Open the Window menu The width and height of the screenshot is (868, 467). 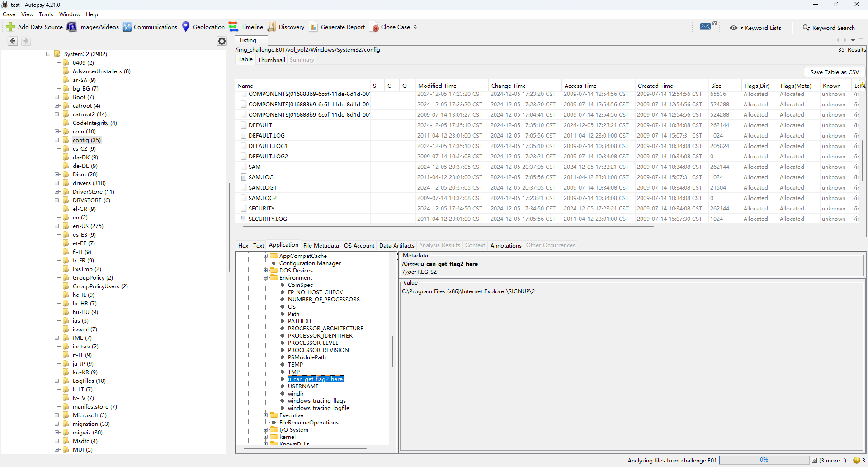pos(70,14)
